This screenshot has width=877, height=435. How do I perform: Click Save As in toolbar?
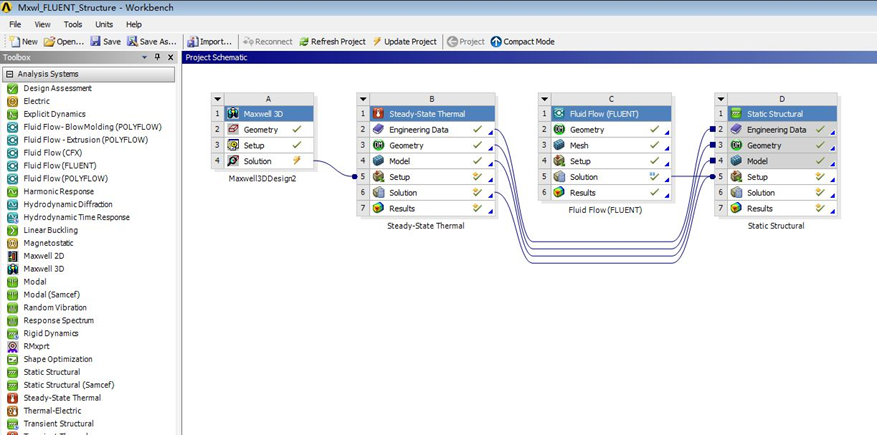coord(152,41)
